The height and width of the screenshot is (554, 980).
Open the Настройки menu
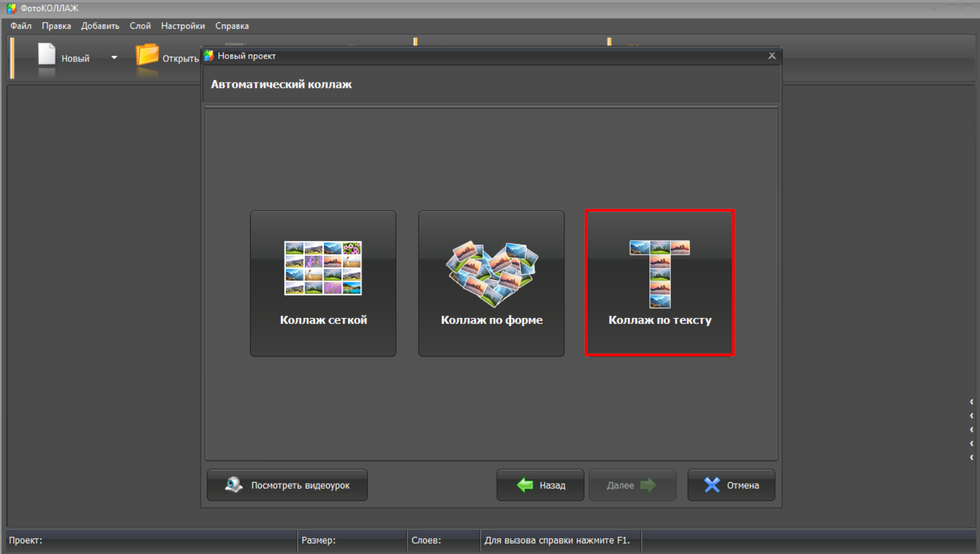pos(183,26)
